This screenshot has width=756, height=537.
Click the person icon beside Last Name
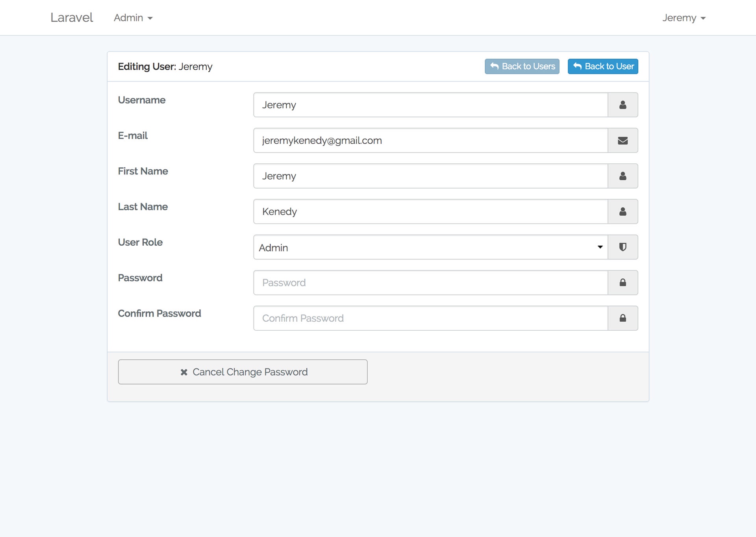pyautogui.click(x=623, y=211)
